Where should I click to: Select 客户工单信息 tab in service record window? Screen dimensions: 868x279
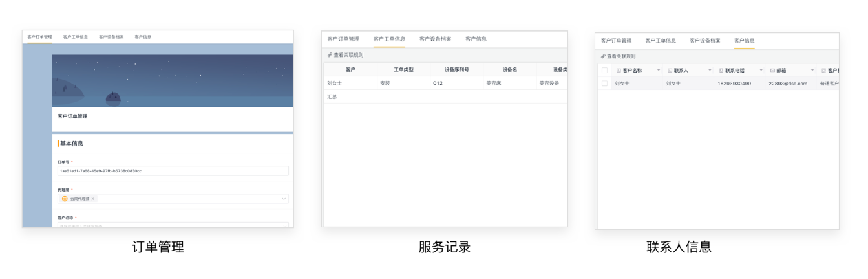tap(389, 39)
